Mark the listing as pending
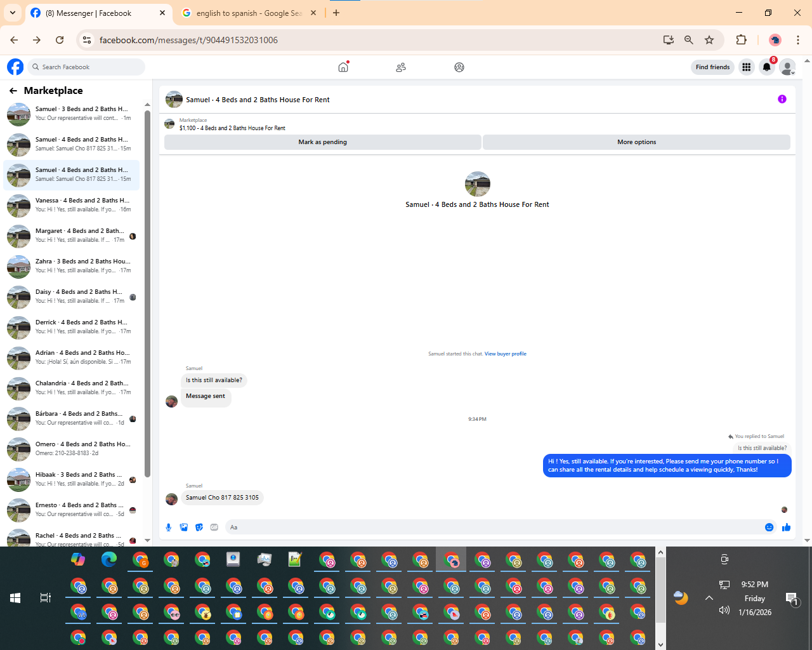The image size is (812, 650). 322,142
